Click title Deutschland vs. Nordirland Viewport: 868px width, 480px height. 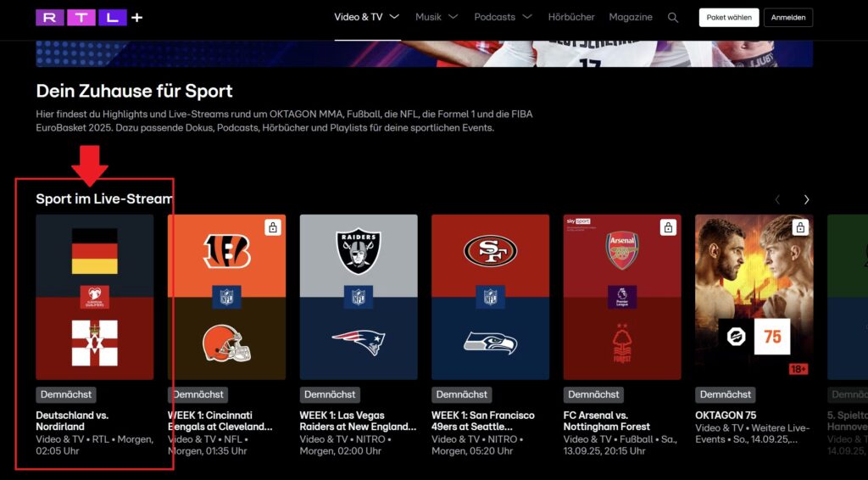click(72, 421)
